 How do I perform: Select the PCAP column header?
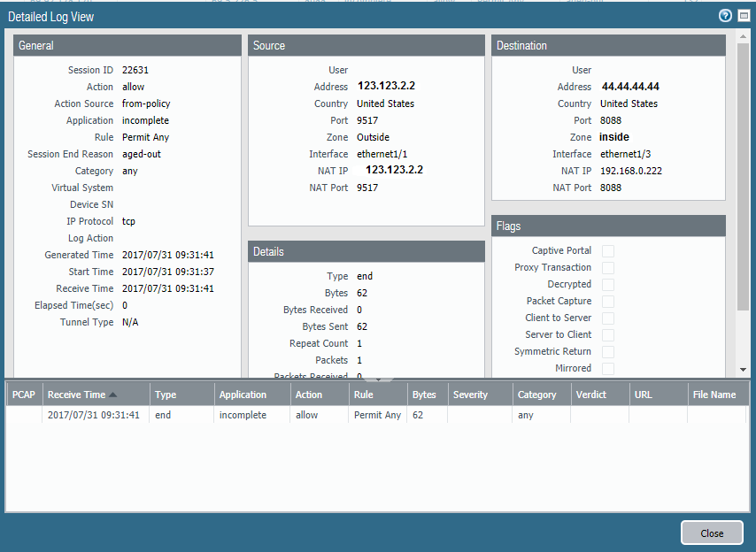click(x=24, y=395)
